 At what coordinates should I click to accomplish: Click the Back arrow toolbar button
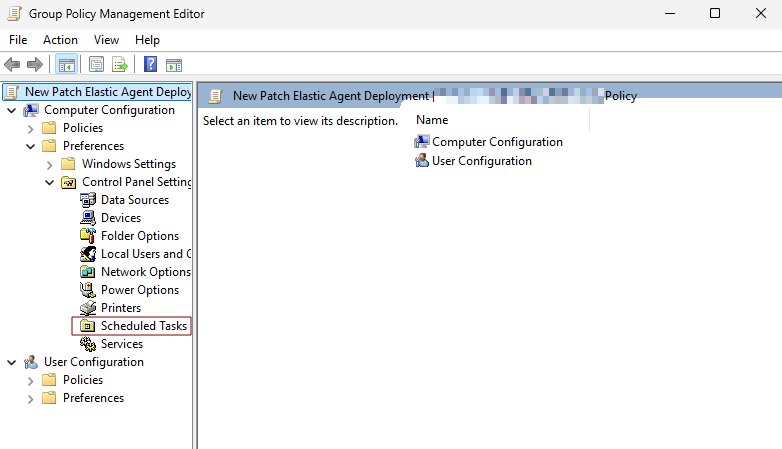[x=12, y=65]
